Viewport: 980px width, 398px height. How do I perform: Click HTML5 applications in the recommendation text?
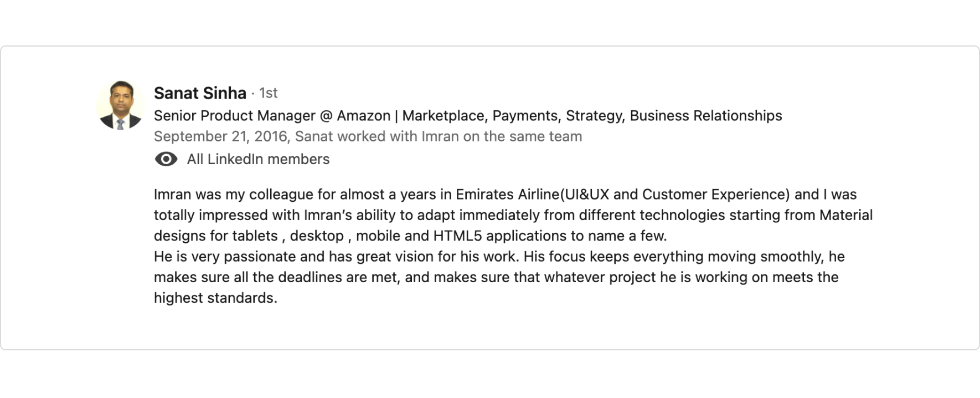501,236
